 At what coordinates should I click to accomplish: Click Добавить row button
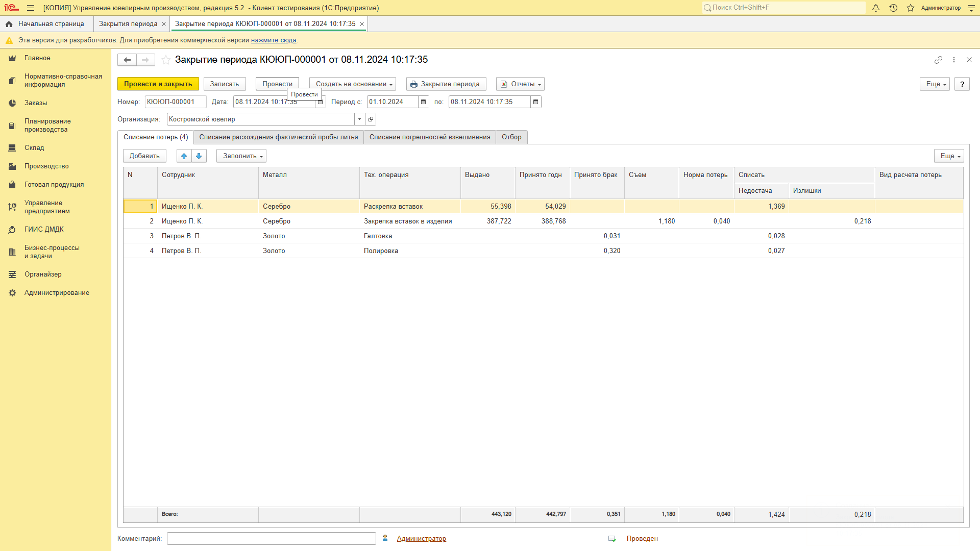(x=144, y=156)
